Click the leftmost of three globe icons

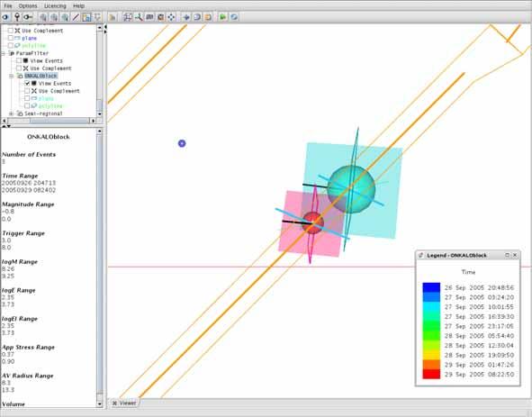tap(43, 16)
